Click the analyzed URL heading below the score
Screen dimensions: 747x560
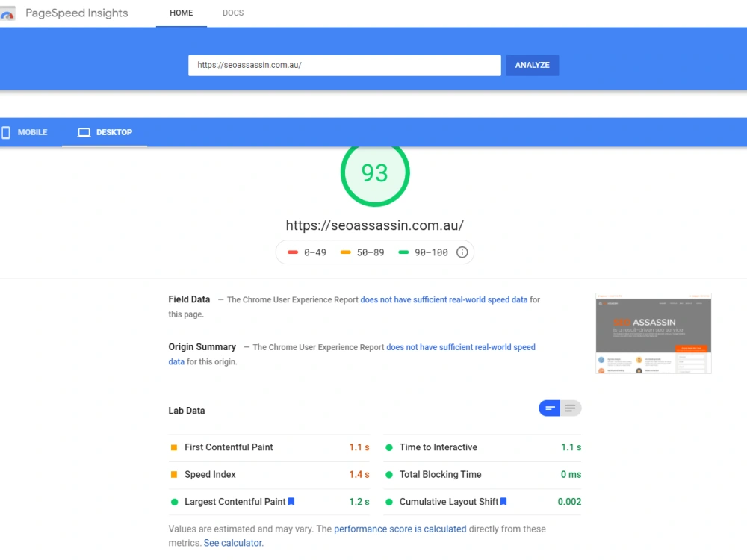tap(375, 225)
